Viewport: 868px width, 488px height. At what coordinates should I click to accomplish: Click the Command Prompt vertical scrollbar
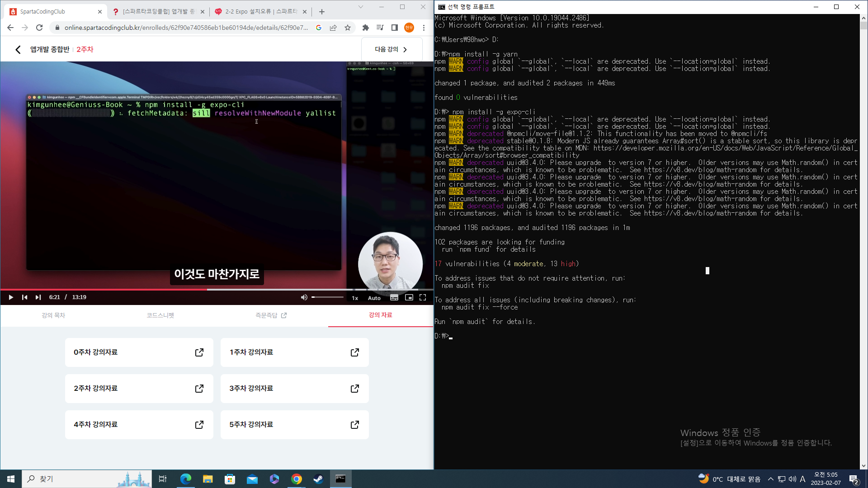(863, 242)
